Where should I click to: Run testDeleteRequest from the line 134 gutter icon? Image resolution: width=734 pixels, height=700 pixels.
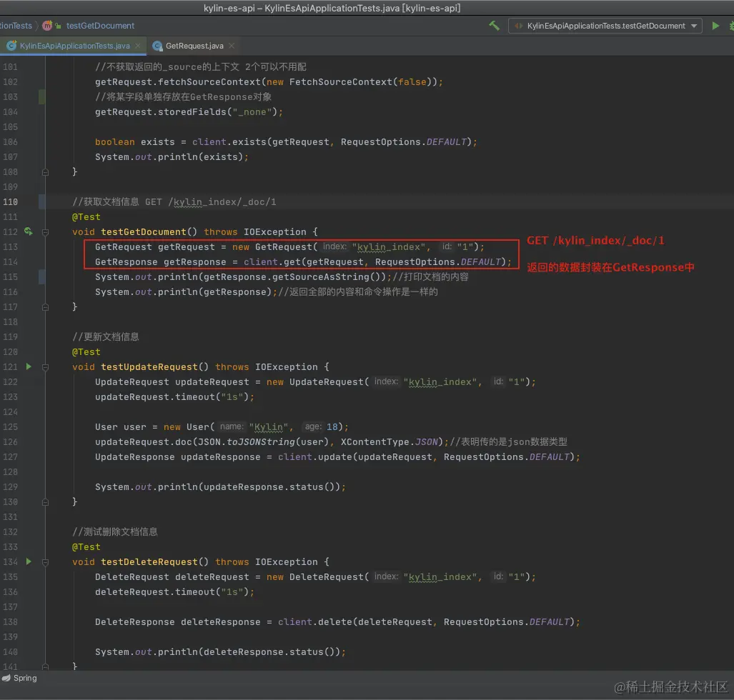[29, 562]
